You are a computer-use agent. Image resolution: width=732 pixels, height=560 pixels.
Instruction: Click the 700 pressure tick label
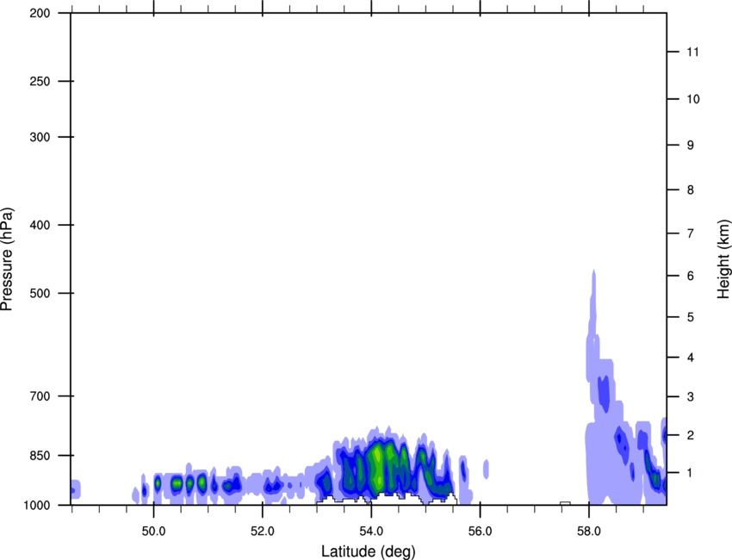40,395
